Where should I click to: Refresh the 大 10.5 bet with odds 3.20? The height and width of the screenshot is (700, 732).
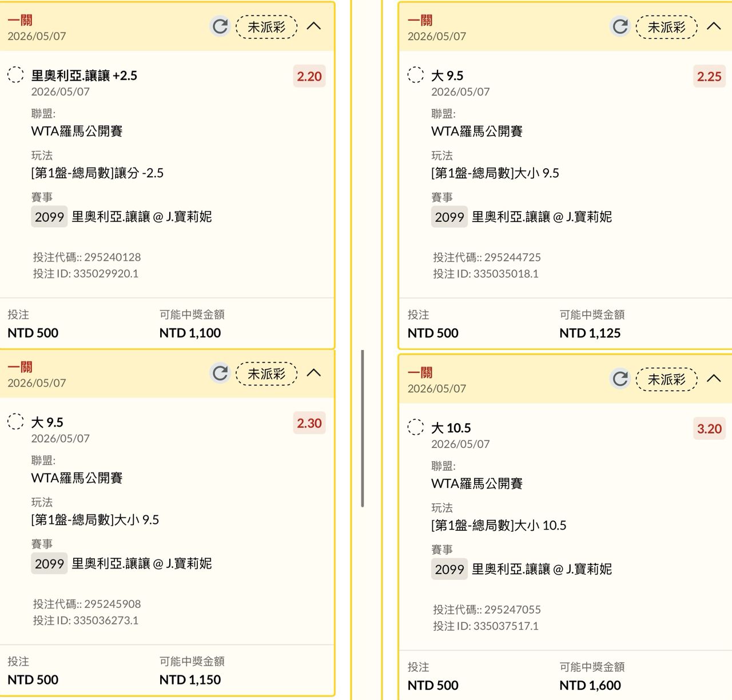click(620, 379)
